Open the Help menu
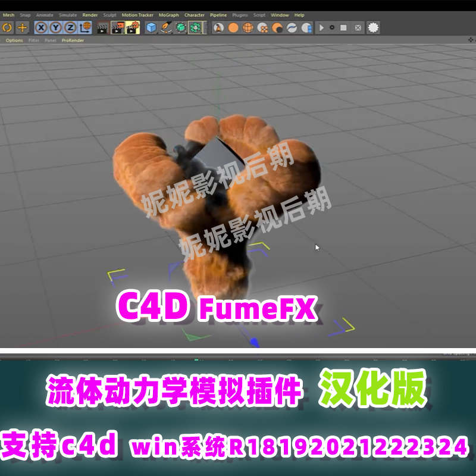 coord(299,15)
